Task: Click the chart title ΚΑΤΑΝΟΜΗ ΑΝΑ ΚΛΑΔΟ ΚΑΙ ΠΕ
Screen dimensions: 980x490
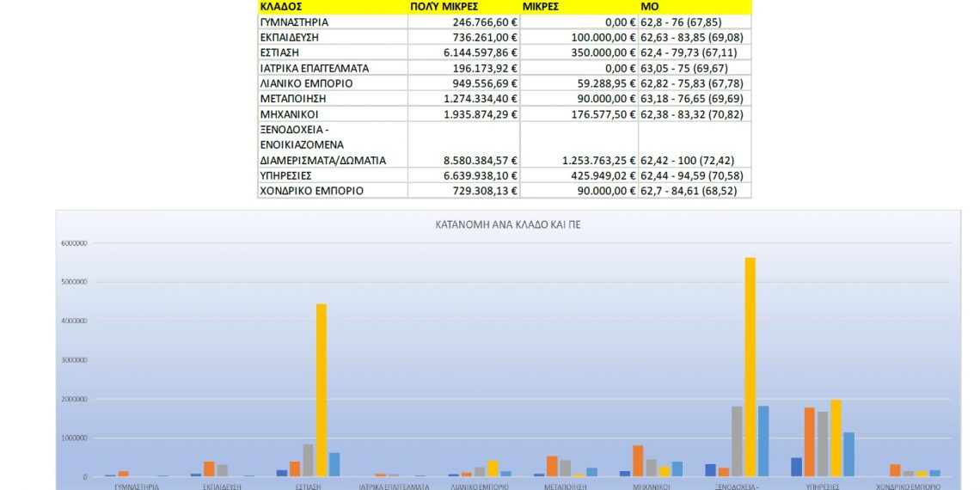Action: [507, 224]
